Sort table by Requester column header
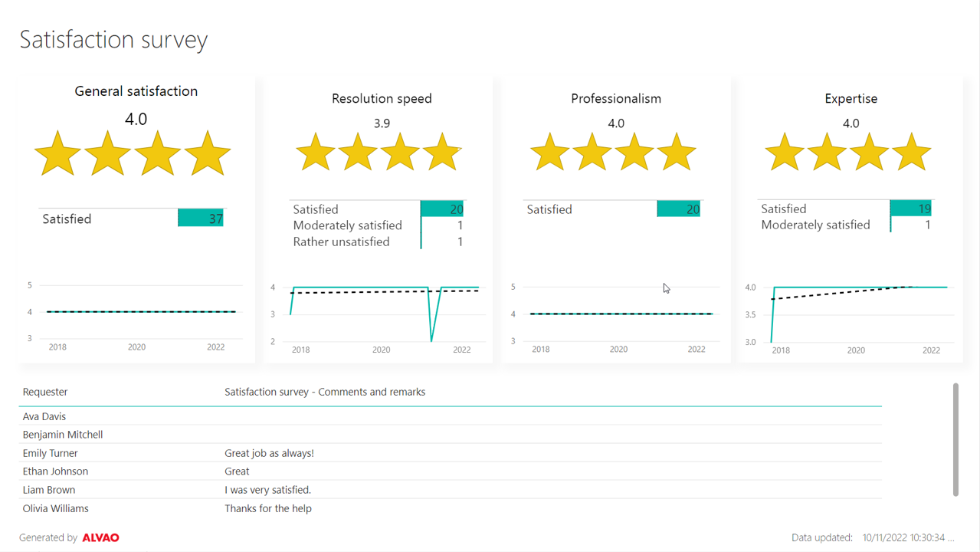 pos(45,392)
